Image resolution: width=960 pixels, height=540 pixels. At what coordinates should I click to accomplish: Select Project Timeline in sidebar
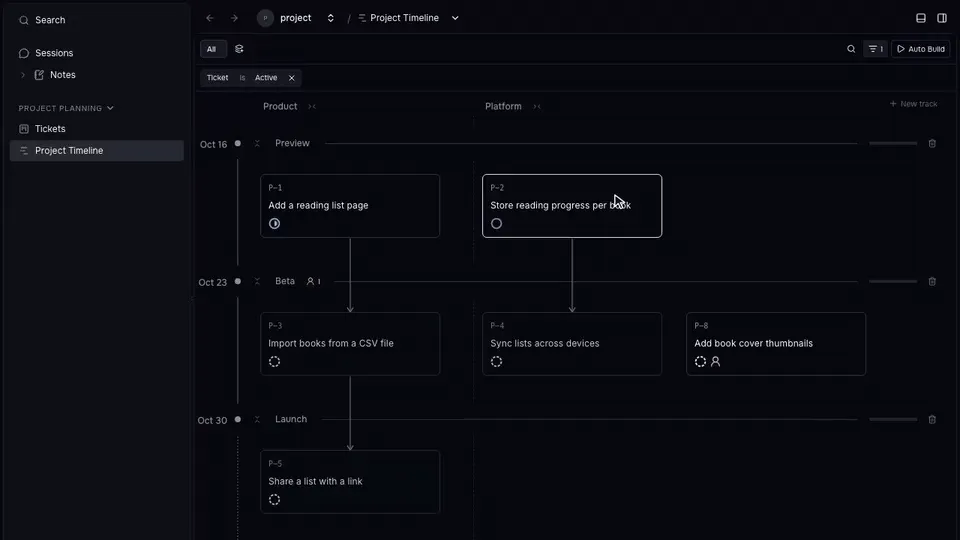97,151
